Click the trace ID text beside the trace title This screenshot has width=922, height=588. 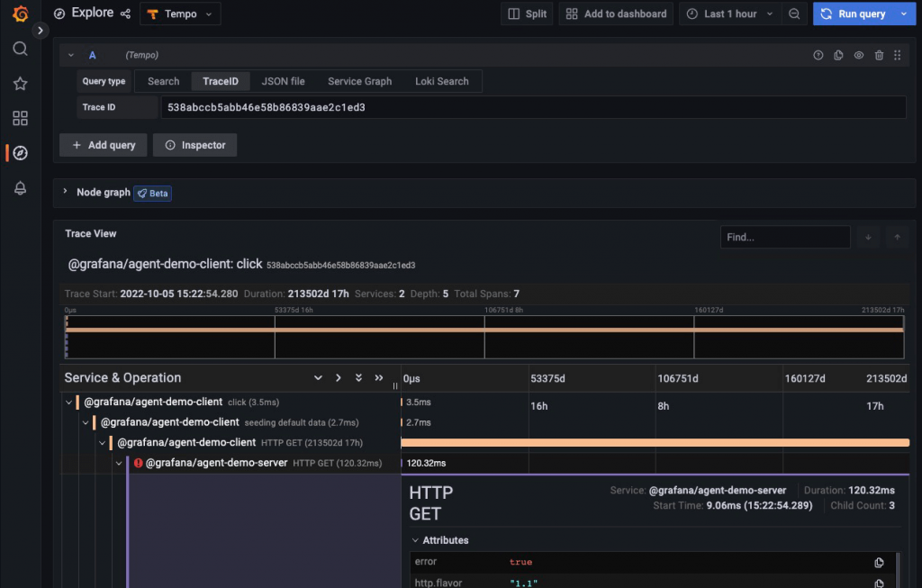coord(341,266)
